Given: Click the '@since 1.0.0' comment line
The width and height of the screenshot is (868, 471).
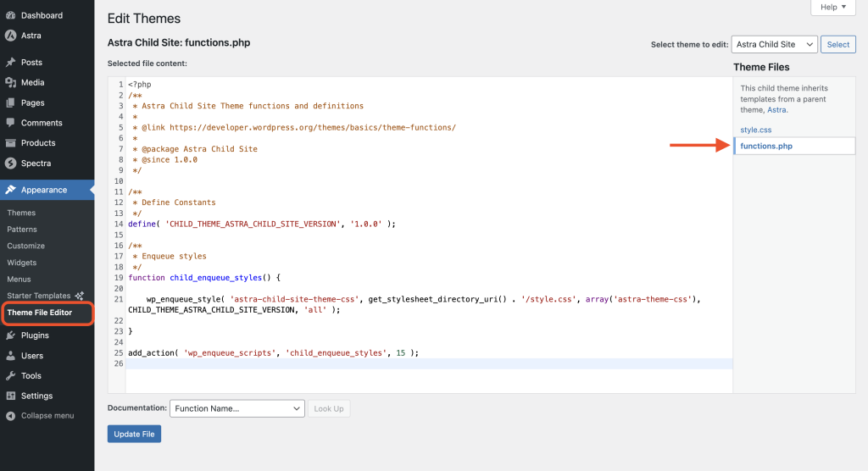Looking at the screenshot, I should point(165,160).
